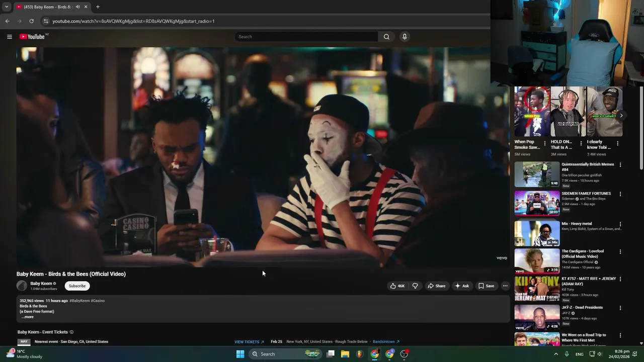The width and height of the screenshot is (644, 362).
Task: Open the Bandsintown link
Action: click(x=386, y=342)
